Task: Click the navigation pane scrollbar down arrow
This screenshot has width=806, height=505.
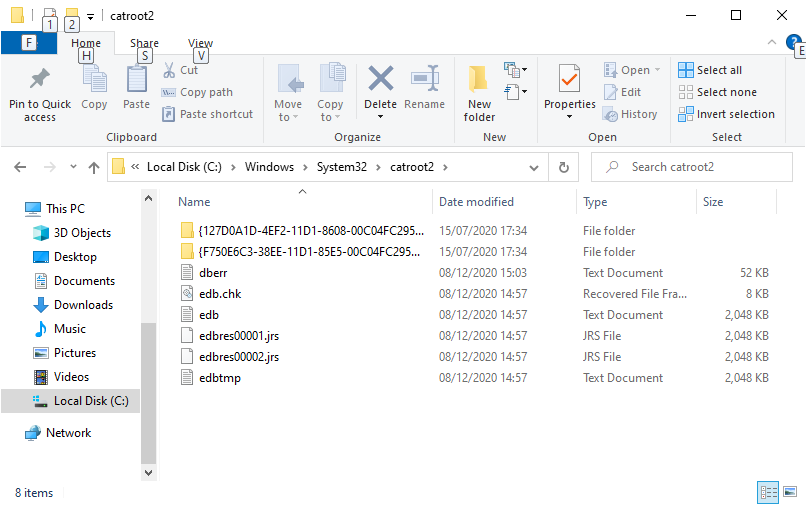Action: click(149, 472)
